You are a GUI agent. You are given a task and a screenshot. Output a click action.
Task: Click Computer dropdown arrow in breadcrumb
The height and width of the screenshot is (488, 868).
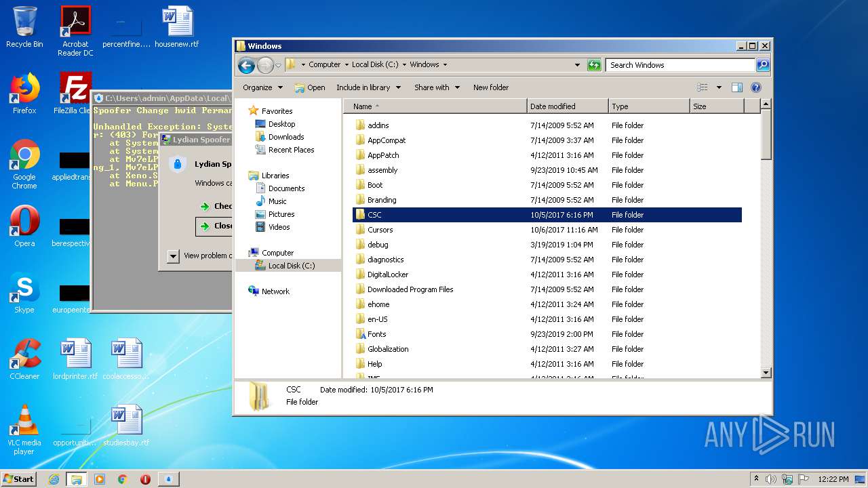(347, 65)
